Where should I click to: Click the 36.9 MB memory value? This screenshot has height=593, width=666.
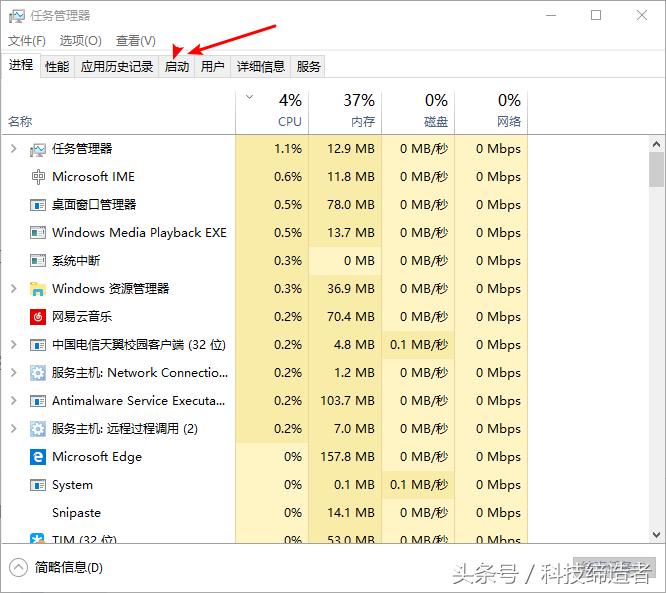coord(351,289)
